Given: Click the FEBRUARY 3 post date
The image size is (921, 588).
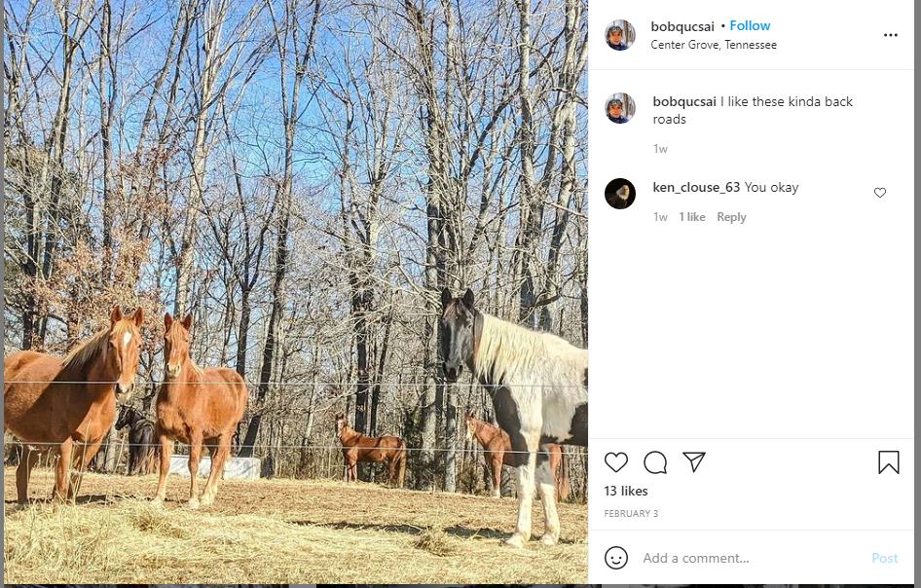Looking at the screenshot, I should tap(632, 513).
